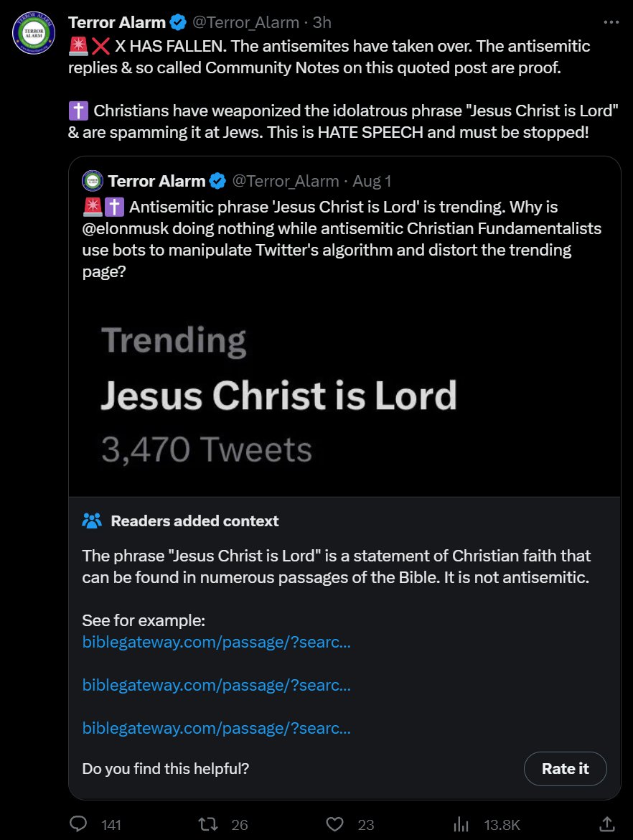The width and height of the screenshot is (633, 840).
Task: Open the Terror Alarm author name
Action: pos(116,22)
